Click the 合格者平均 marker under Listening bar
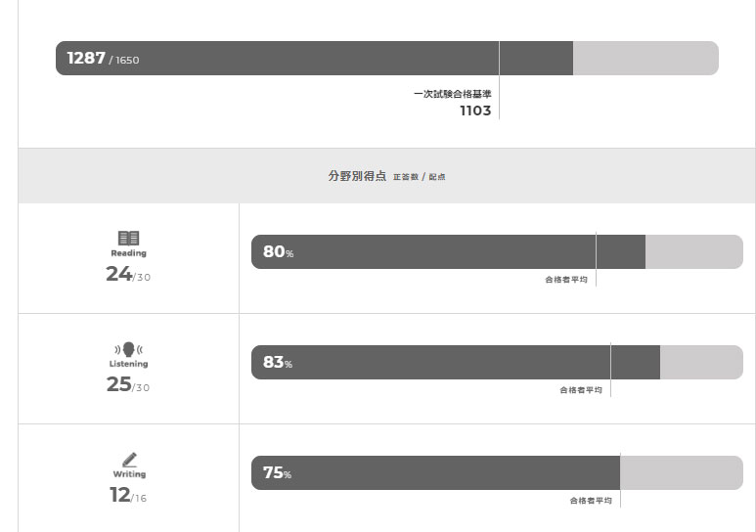The width and height of the screenshot is (756, 532). [x=581, y=390]
